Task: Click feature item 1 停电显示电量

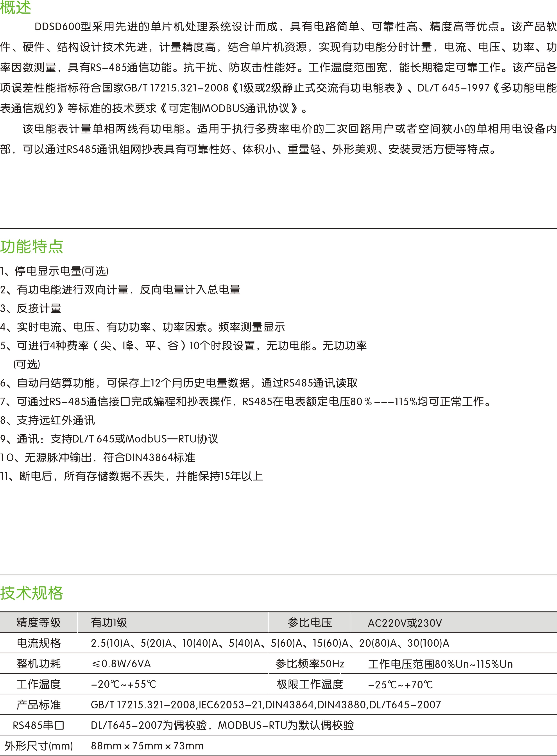Action: pyautogui.click(x=54, y=271)
